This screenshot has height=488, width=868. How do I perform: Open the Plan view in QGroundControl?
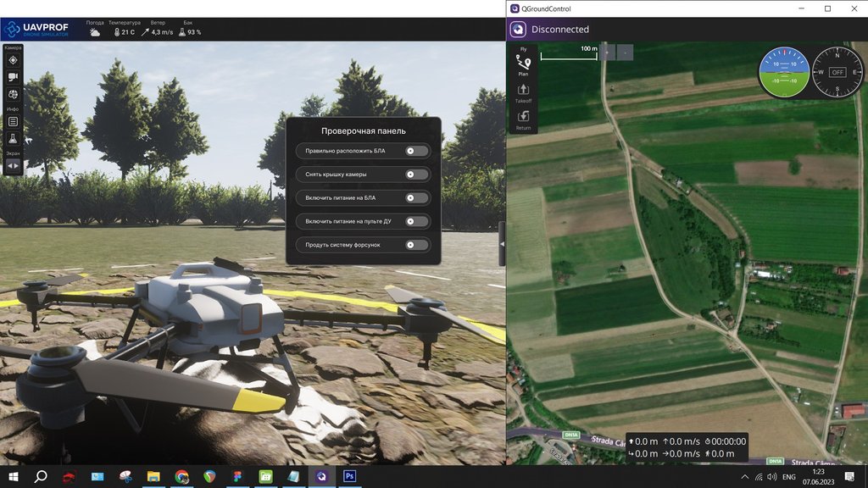coord(523,65)
